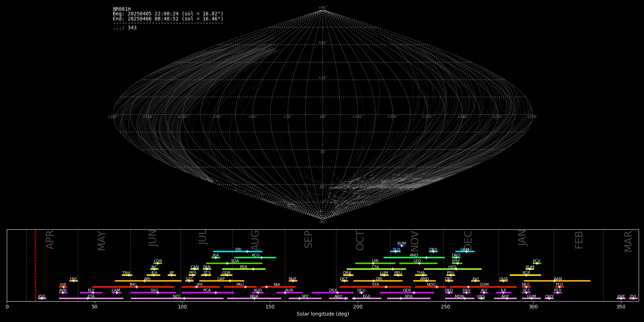The width and height of the screenshot is (644, 322).
Task: Click the 'Solar longitude (deg)' axis label
Action: pyautogui.click(x=323, y=314)
